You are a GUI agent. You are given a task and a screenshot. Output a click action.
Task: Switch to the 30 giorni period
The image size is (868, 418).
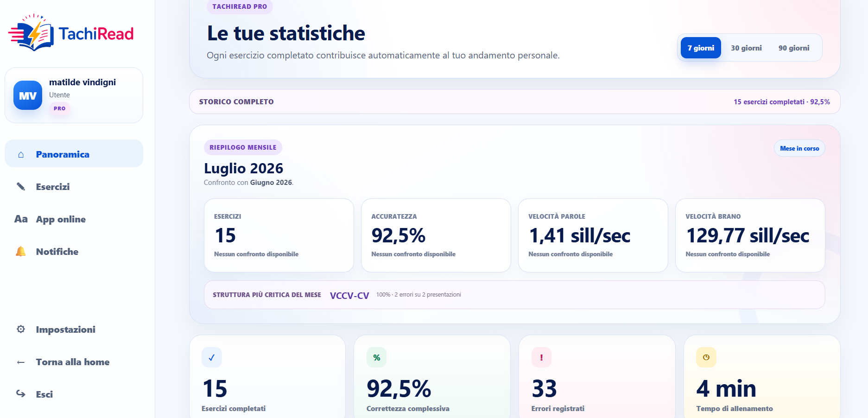point(746,48)
